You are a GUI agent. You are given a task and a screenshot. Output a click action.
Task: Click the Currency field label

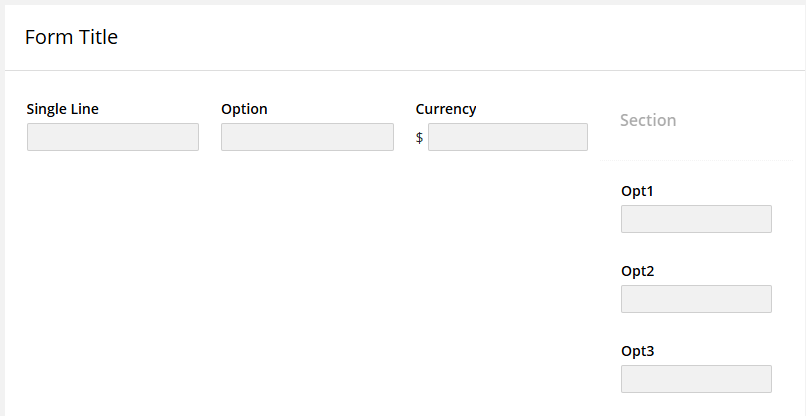point(446,109)
